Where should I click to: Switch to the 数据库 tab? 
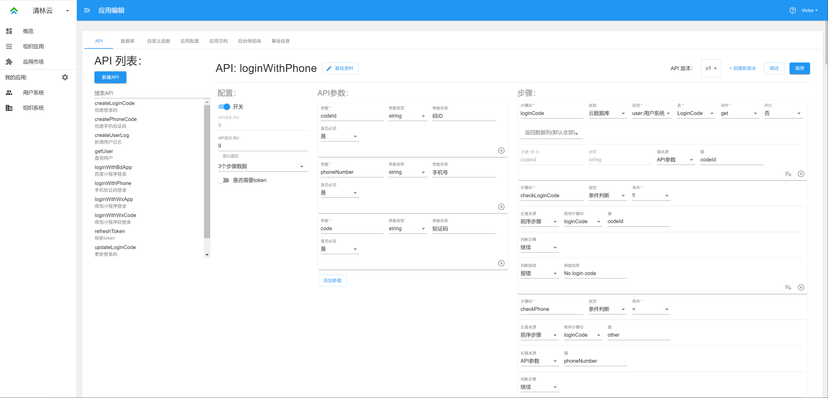point(128,41)
